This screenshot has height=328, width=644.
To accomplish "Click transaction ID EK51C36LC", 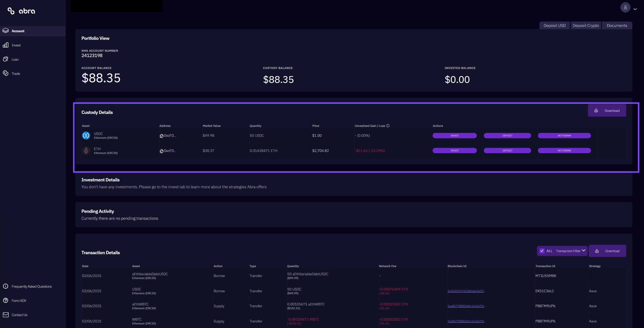I will pos(545,291).
